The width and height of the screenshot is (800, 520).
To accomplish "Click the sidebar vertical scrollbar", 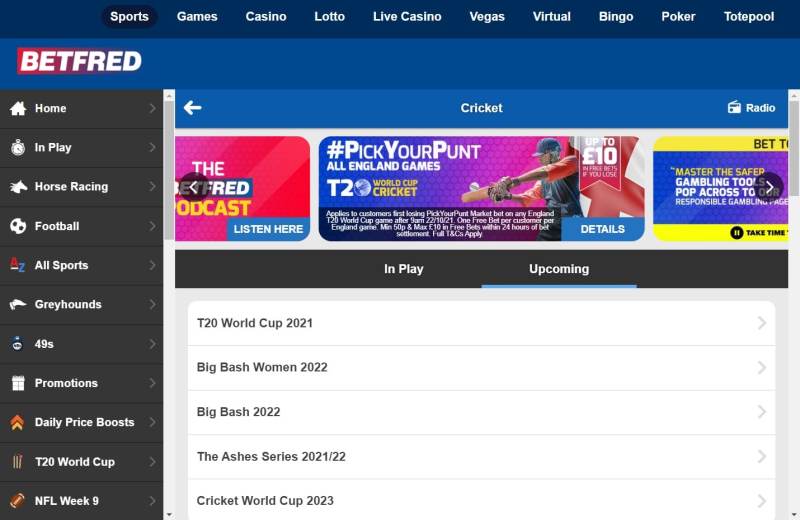I will (169, 300).
